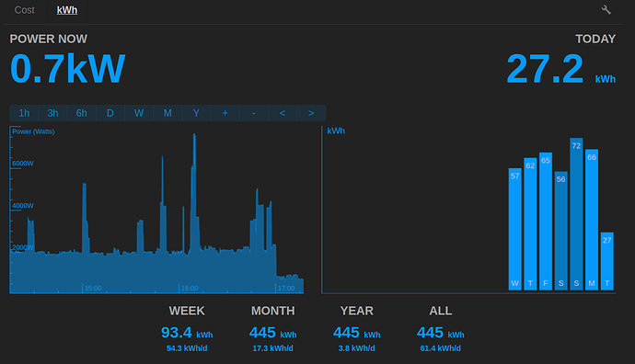Click the 17:00 time marker on graph
This screenshot has width=635, height=364.
(x=286, y=289)
